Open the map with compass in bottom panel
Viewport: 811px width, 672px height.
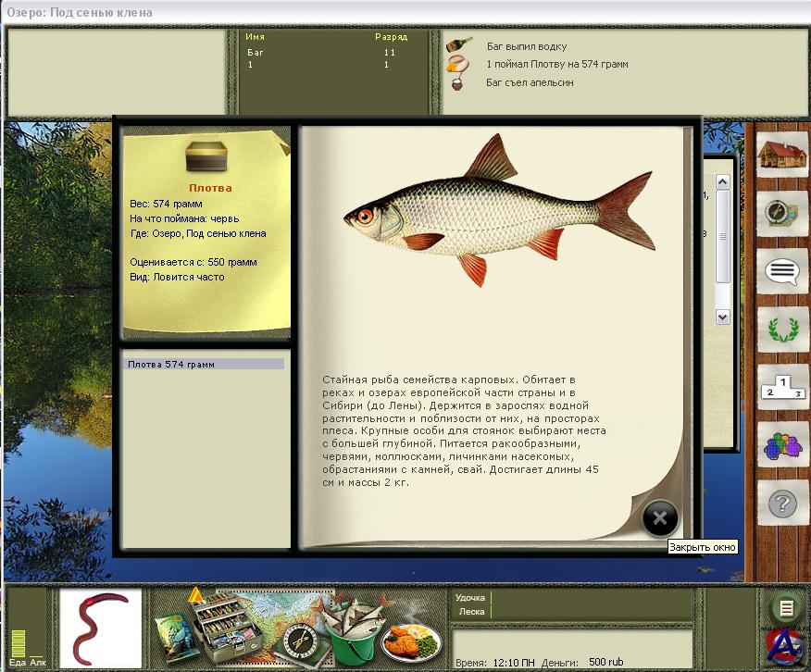(294, 628)
